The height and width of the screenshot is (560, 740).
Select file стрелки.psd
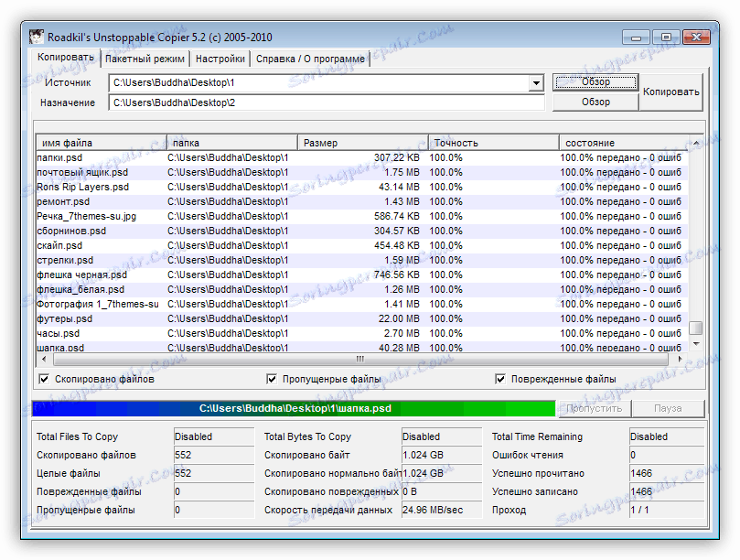click(x=65, y=260)
